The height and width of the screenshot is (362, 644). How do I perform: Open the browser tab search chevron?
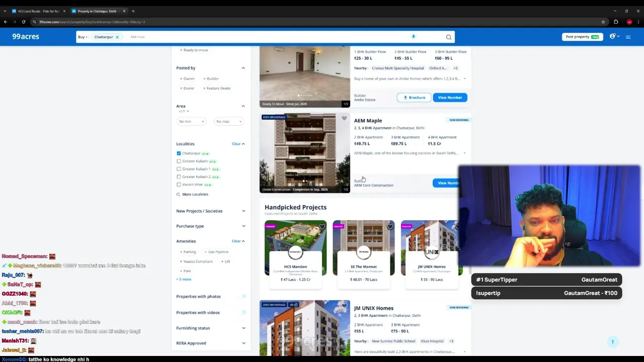click(6, 11)
